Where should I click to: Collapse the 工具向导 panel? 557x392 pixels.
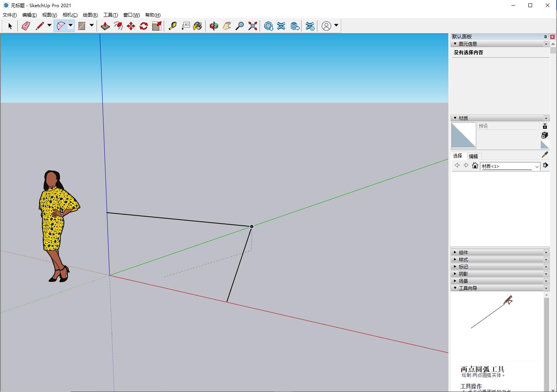pos(455,288)
